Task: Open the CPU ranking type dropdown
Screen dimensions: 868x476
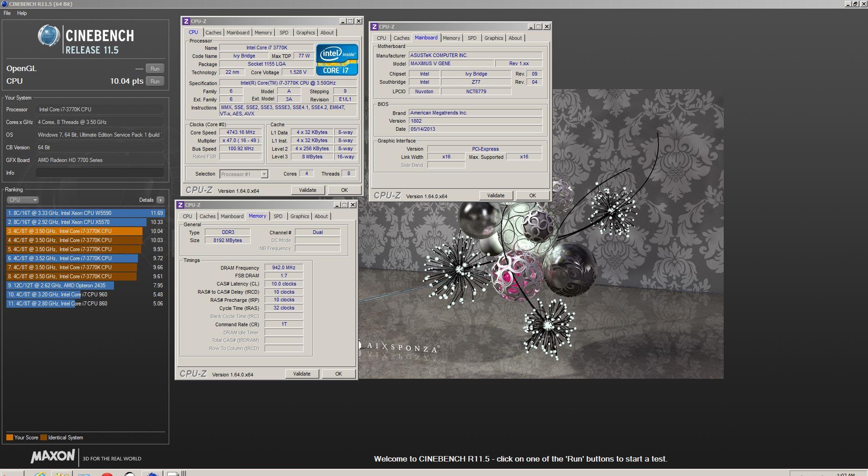Action: tap(23, 200)
